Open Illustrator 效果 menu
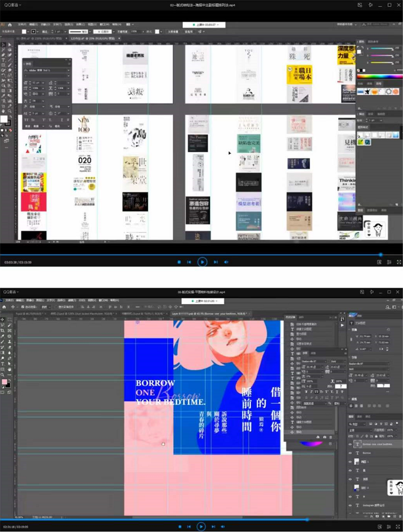 click(80, 24)
